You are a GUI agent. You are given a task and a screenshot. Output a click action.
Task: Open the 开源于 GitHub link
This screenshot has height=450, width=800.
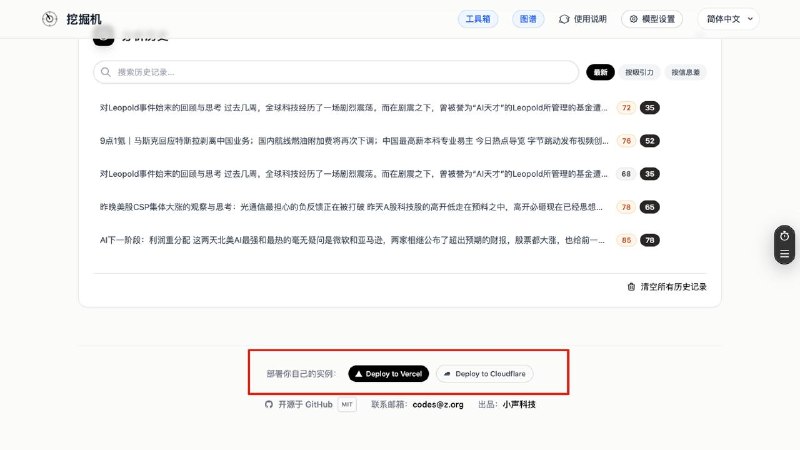click(299, 405)
